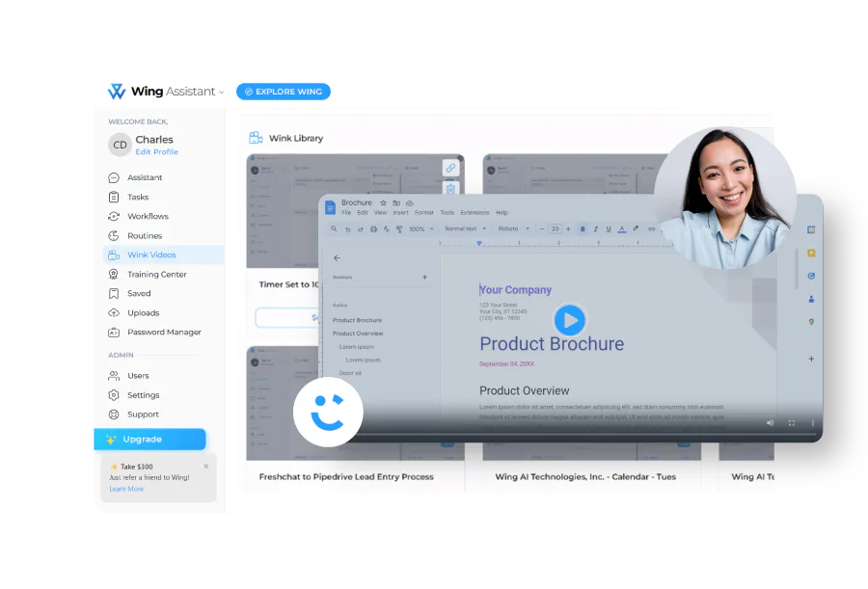
Task: Open the Roboto font dropdown
Action: [513, 228]
